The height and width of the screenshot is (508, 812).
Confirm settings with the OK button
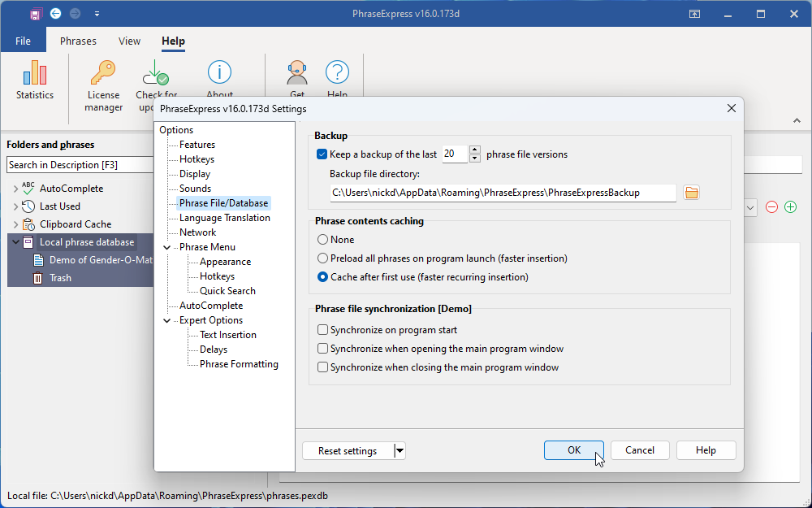tap(573, 450)
